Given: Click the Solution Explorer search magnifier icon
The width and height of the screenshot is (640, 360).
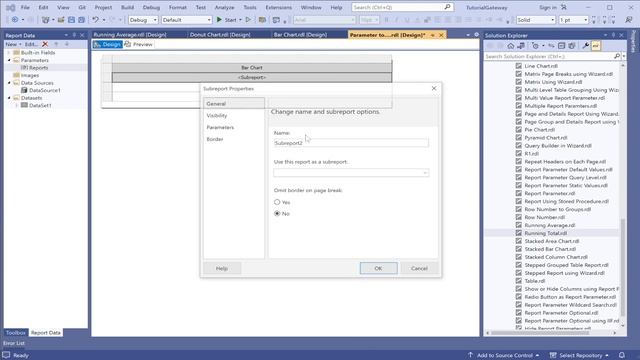Looking at the screenshot, I should tap(617, 56).
